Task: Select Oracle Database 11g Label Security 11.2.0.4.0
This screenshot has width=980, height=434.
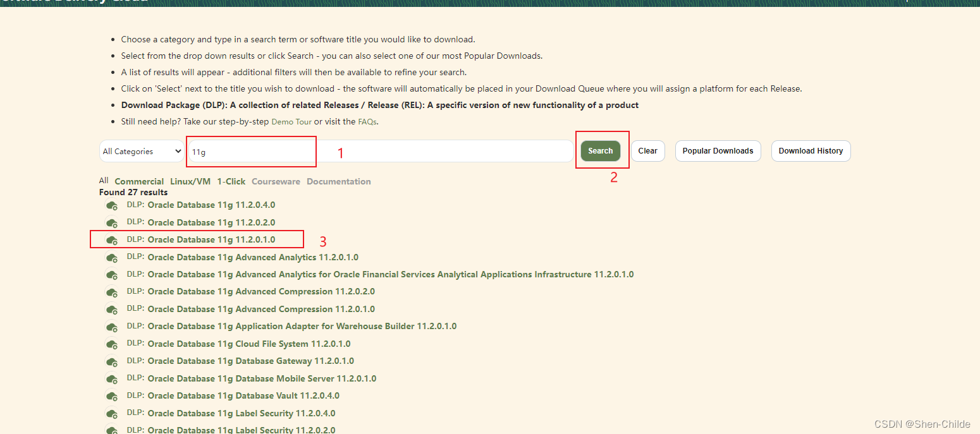Action: tap(242, 413)
